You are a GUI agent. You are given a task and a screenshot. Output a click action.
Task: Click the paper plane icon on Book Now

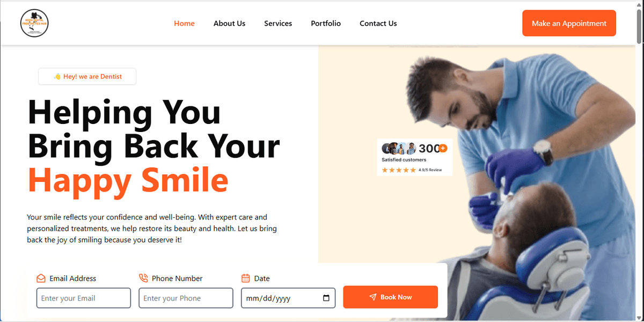(x=373, y=297)
